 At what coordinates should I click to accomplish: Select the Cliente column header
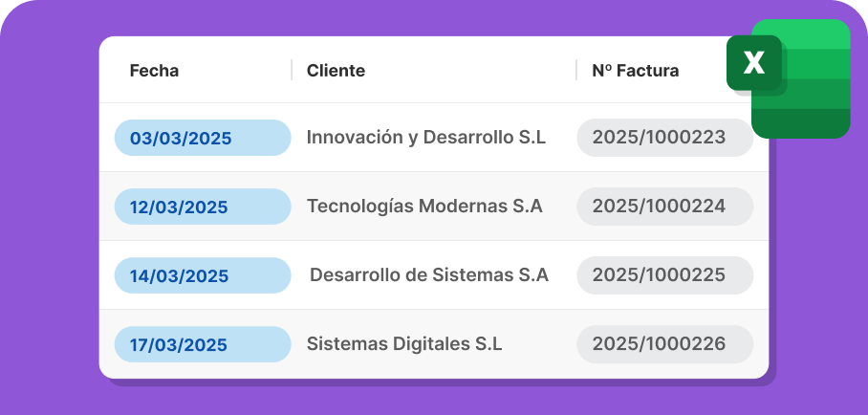[x=336, y=71]
